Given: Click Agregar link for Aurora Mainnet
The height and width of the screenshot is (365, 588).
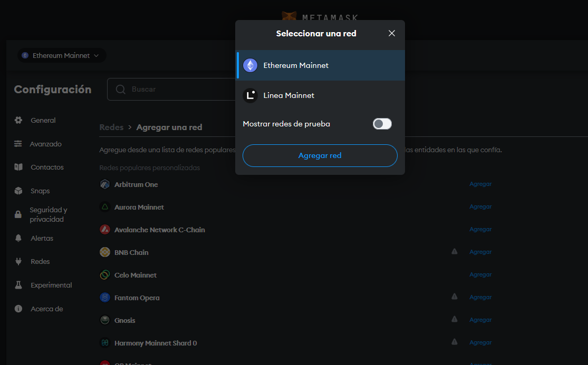Looking at the screenshot, I should (480, 206).
